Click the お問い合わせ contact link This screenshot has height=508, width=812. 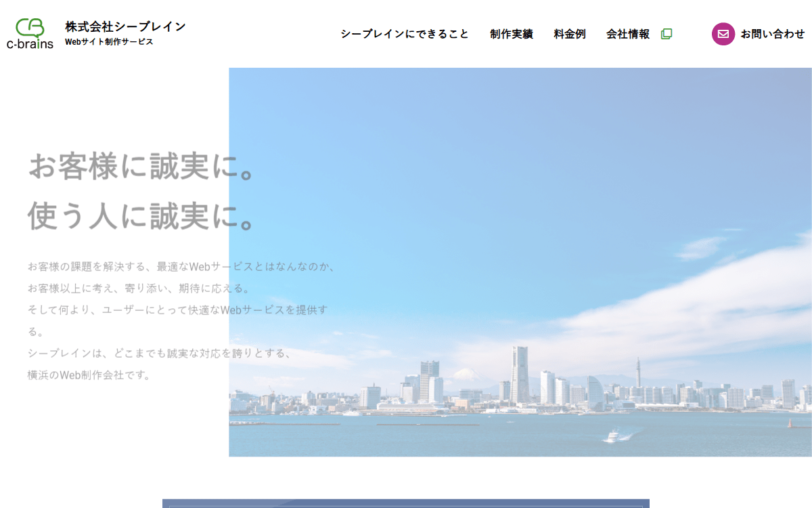click(773, 34)
